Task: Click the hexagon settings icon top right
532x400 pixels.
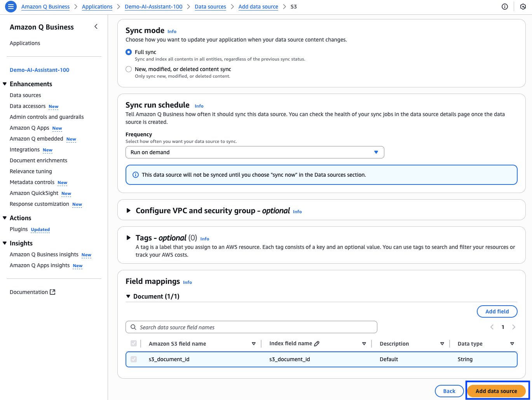Action: click(x=523, y=7)
